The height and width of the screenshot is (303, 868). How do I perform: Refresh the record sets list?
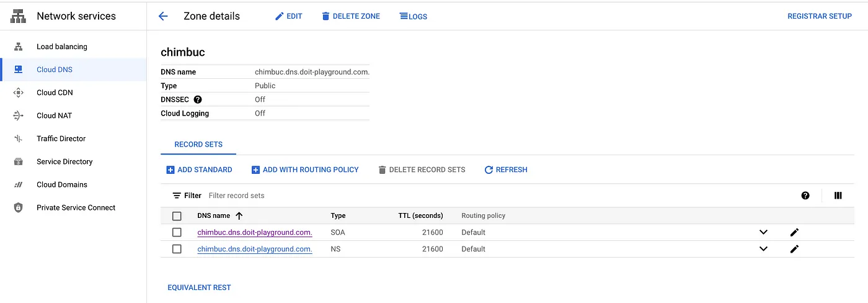[506, 170]
